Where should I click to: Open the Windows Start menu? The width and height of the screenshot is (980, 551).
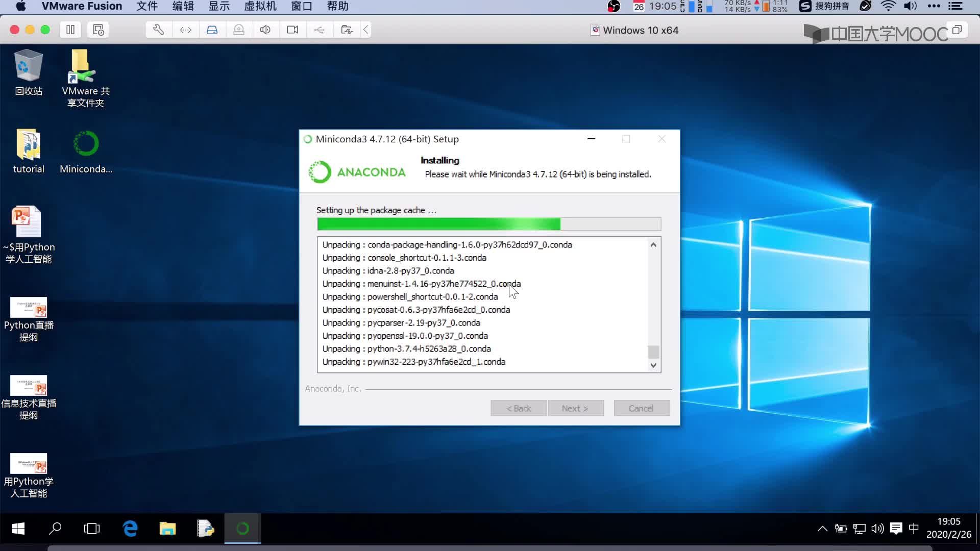18,529
